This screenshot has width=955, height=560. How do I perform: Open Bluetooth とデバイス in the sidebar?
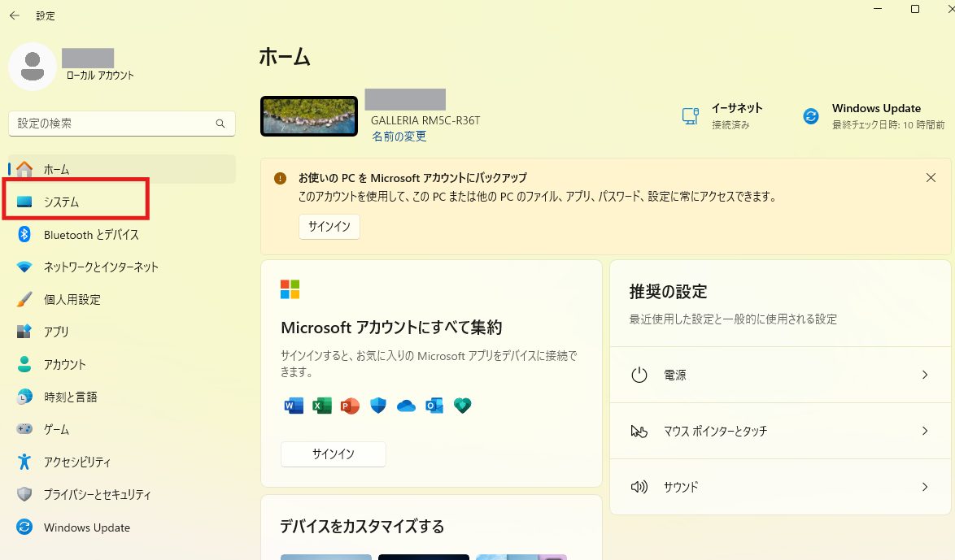click(x=122, y=234)
